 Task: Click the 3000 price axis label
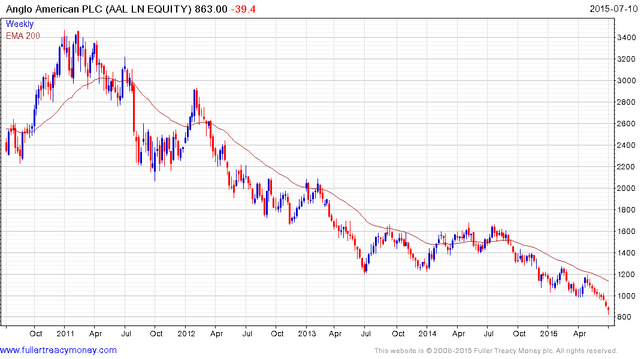tap(627, 81)
